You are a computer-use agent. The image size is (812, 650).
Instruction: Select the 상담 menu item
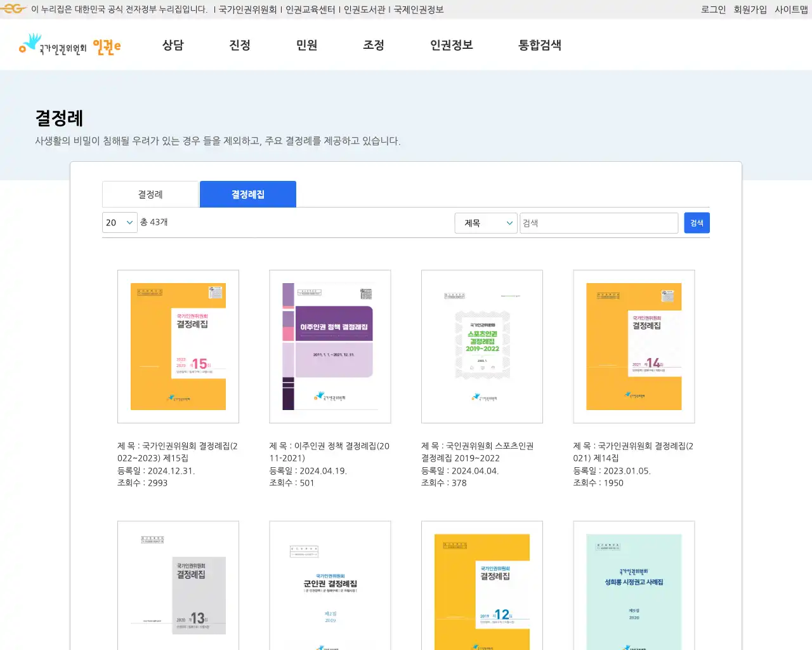click(x=173, y=45)
